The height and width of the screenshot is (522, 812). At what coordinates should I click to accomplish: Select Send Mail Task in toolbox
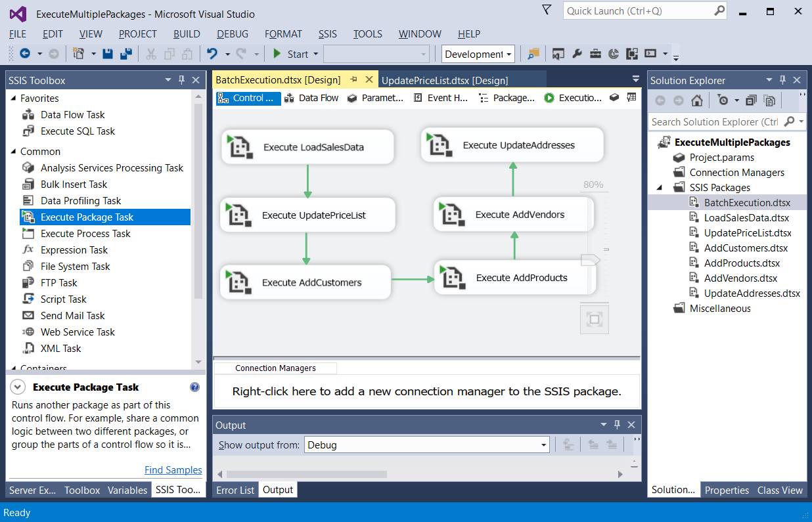coord(72,315)
